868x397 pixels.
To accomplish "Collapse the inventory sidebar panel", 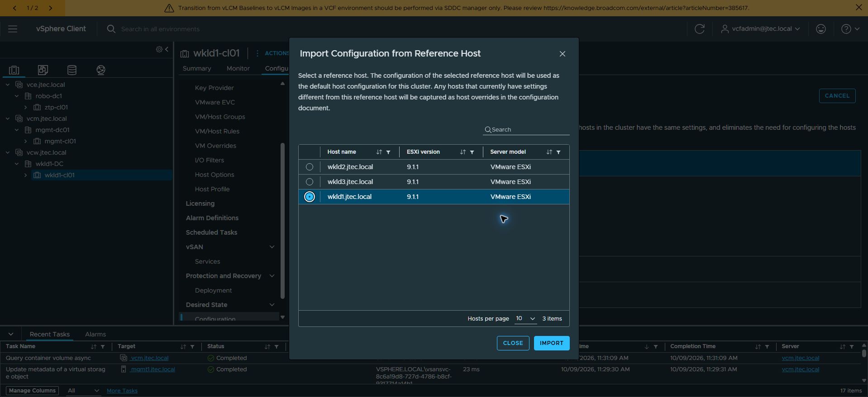I will (167, 49).
